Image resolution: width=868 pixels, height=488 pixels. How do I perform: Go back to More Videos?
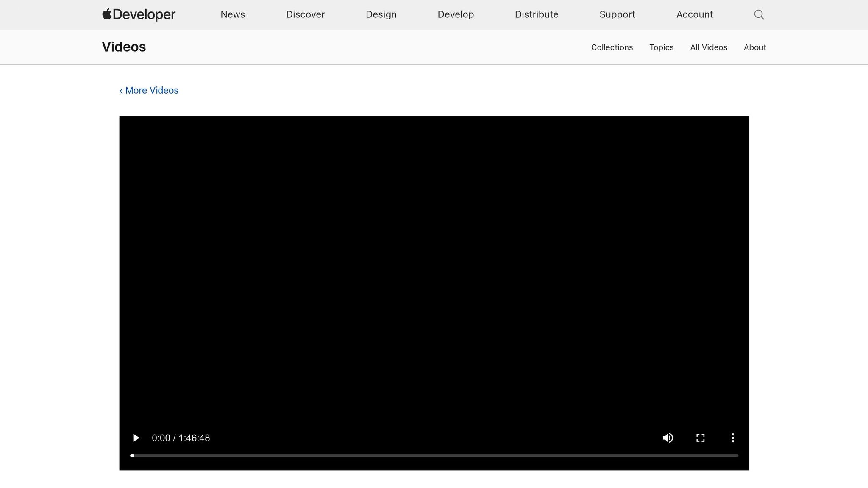(x=149, y=90)
